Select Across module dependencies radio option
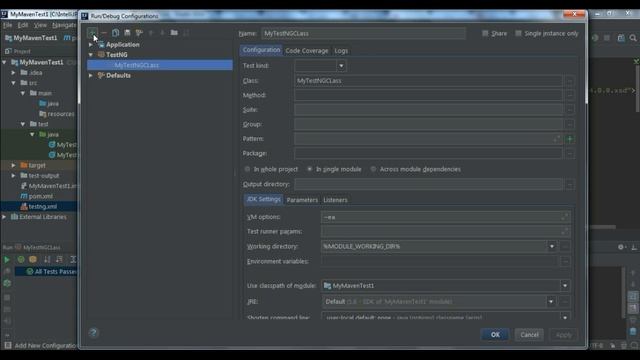This screenshot has width=640, height=360. [x=373, y=169]
